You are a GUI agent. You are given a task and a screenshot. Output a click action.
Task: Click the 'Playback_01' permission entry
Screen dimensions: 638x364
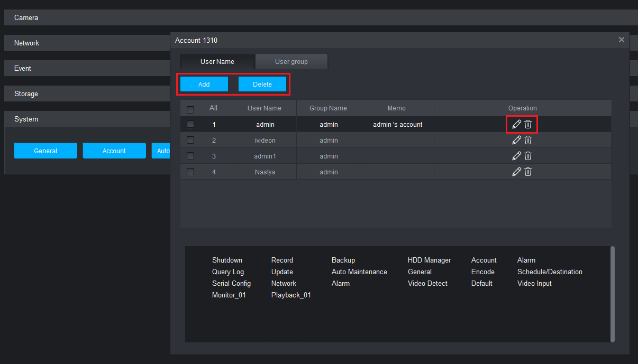(291, 295)
